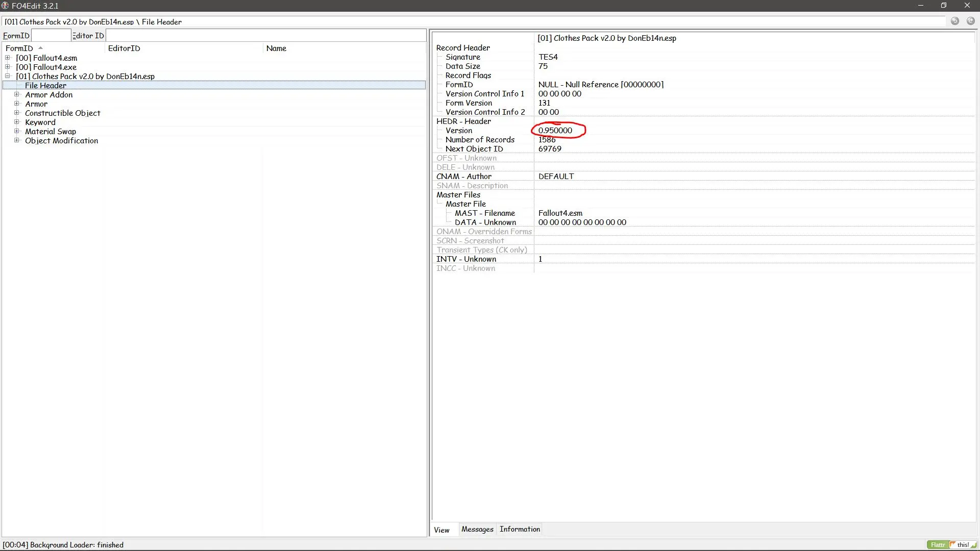Collapse the [01] Clothes Pack v2.0 node

click(8, 76)
